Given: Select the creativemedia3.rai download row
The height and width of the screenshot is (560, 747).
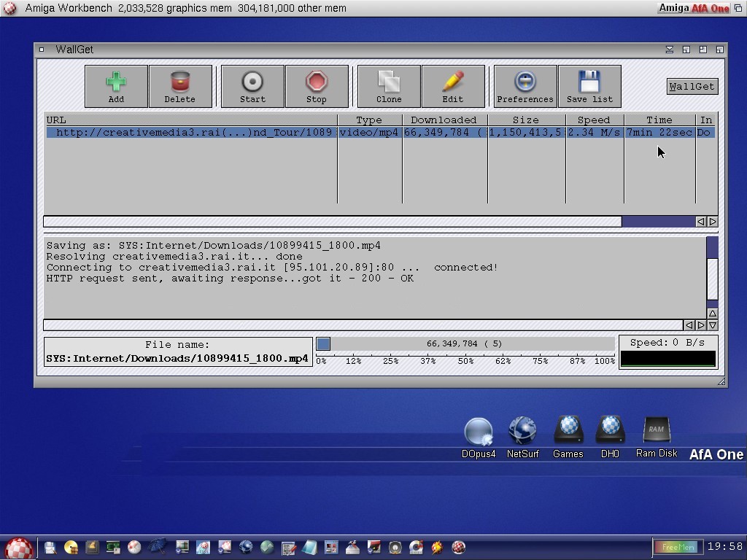Looking at the screenshot, I should tap(190, 133).
